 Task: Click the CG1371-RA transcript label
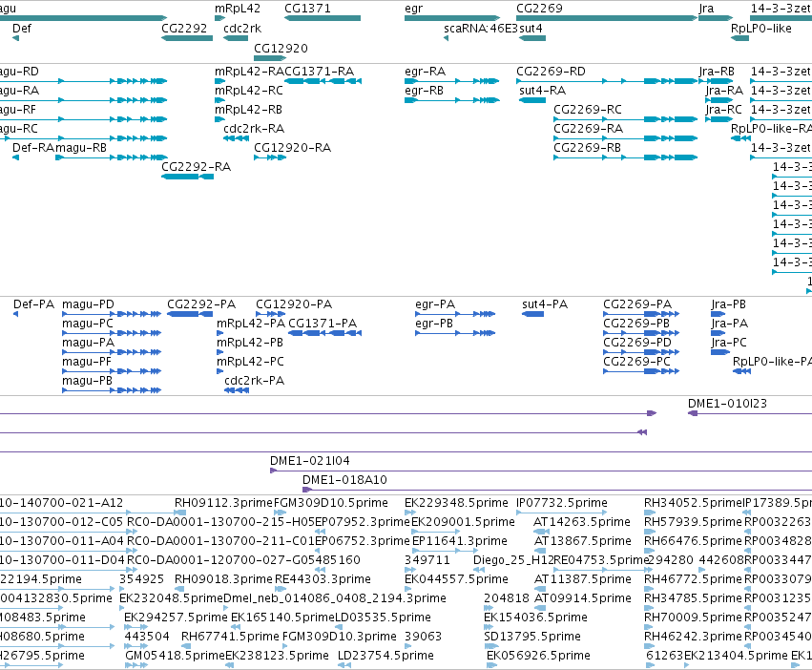point(319,71)
